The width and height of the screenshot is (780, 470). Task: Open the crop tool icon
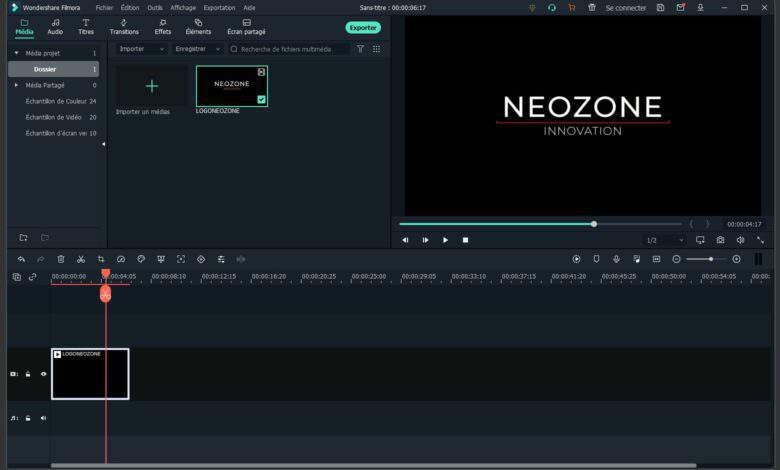point(101,259)
